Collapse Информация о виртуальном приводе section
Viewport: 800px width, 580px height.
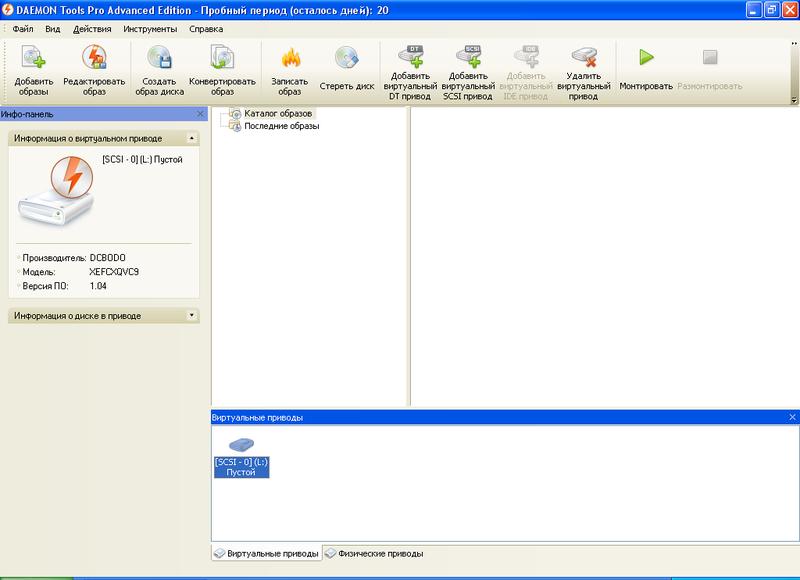tap(191, 137)
